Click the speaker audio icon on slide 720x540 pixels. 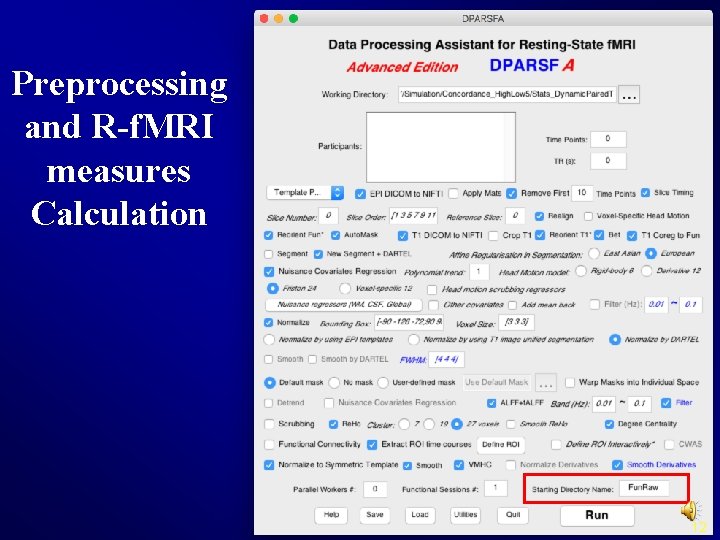click(x=690, y=510)
